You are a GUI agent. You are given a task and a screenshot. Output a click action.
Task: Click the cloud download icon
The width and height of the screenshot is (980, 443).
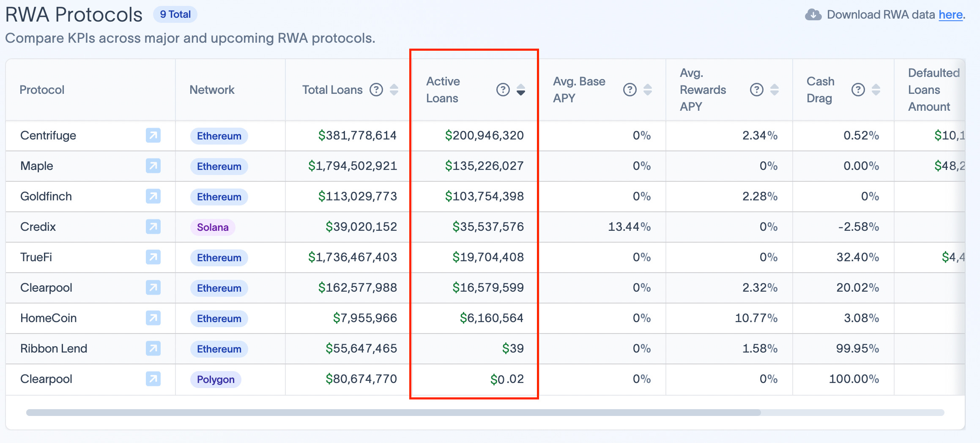[813, 15]
